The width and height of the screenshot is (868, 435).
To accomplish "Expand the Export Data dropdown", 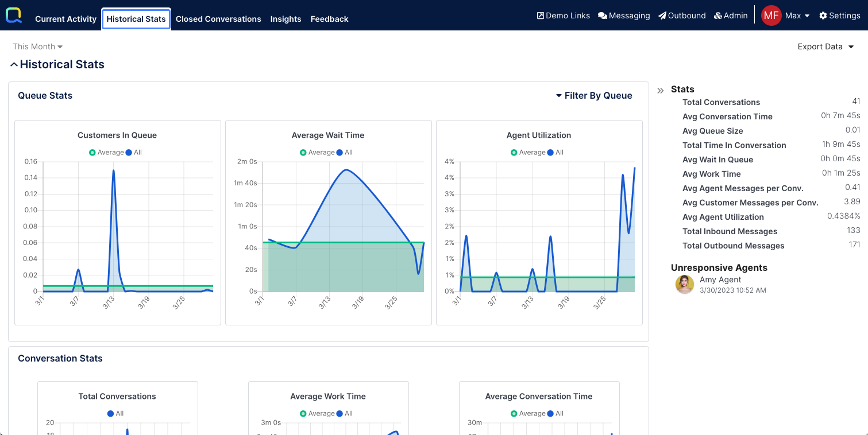I will 825,46.
